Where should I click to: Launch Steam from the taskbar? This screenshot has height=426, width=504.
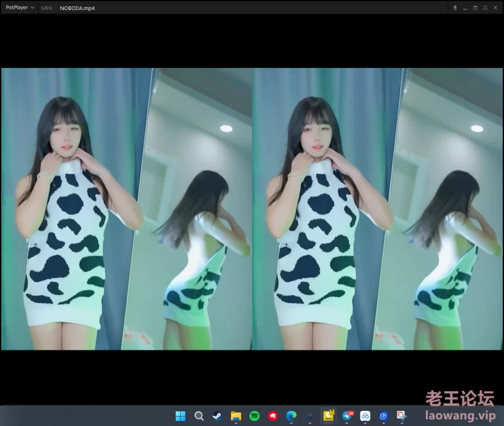pos(217,416)
